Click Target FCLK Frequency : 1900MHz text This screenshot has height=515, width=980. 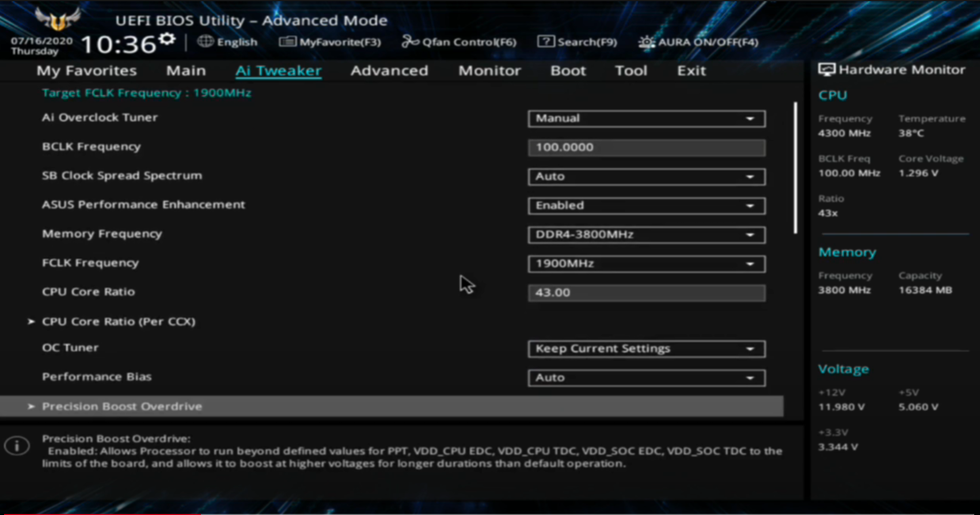pyautogui.click(x=146, y=93)
